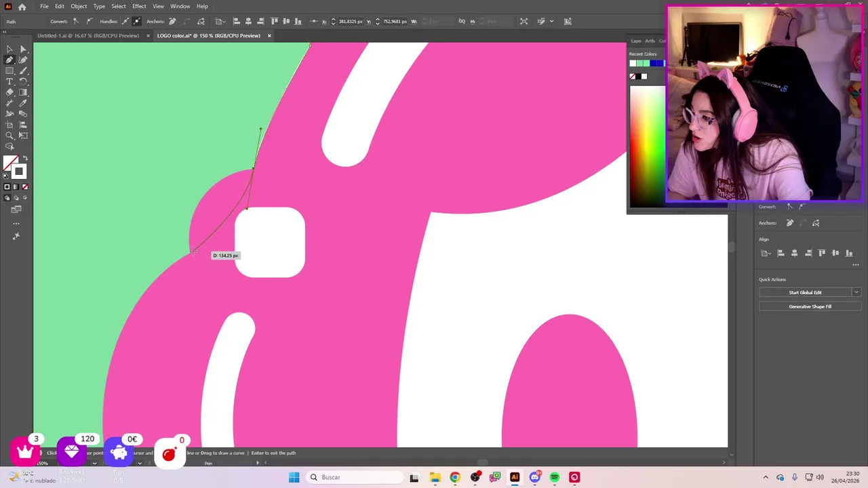Screen dimensions: 868x488
Task: Reset to default fill and stroke
Action: (x=5, y=176)
